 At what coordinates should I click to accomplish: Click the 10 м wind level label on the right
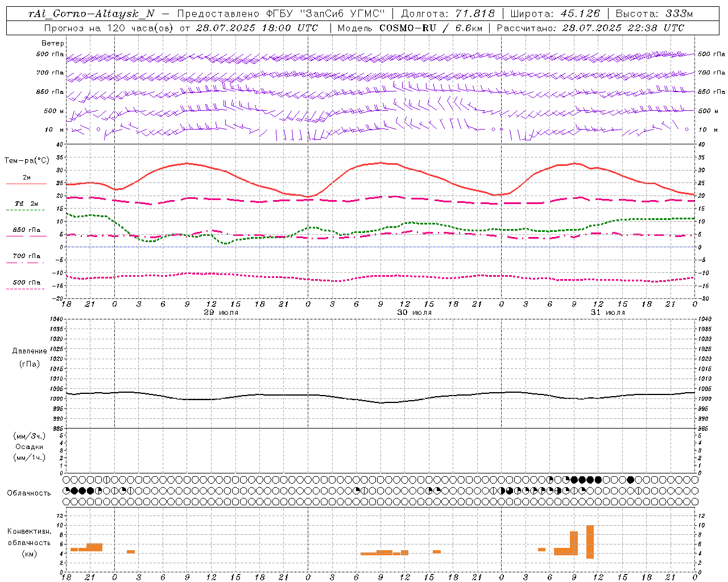[x=708, y=130]
